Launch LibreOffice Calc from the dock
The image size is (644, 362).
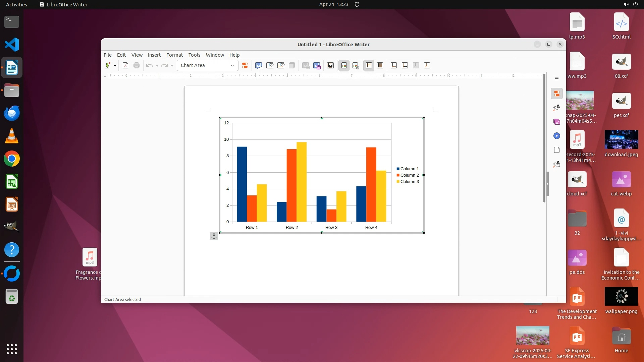click(12, 182)
